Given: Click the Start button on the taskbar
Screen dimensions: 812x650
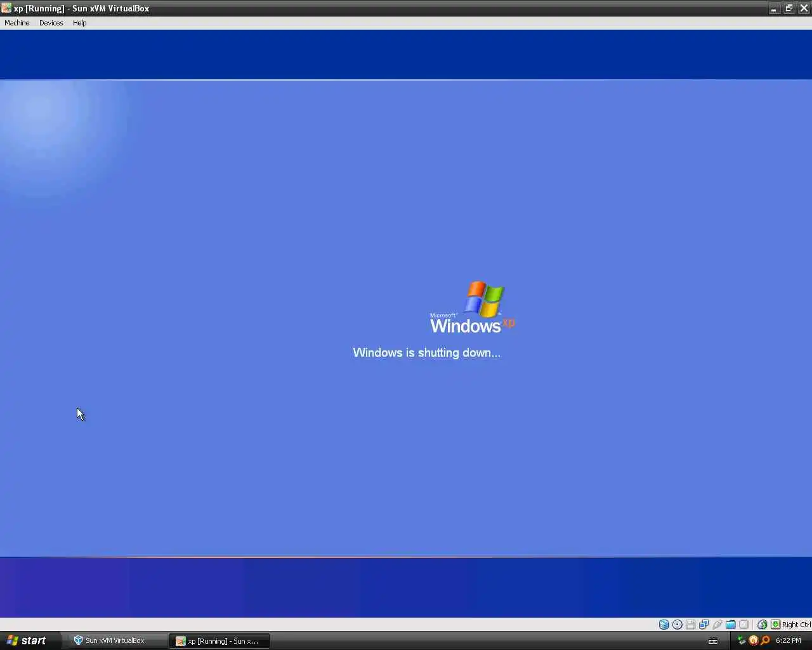Looking at the screenshot, I should pos(29,640).
